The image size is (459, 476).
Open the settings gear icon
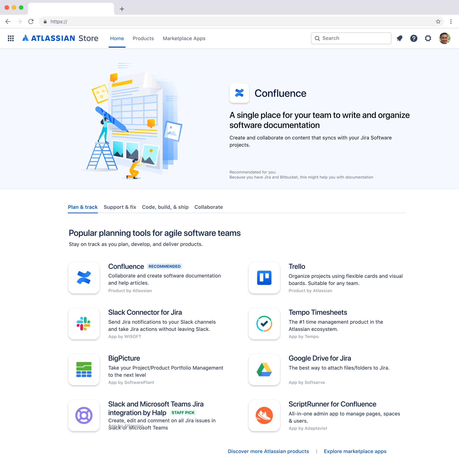pos(428,38)
